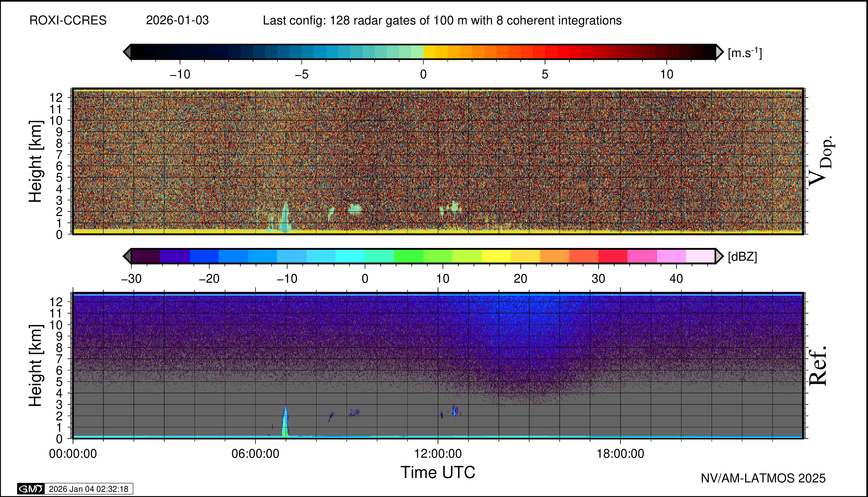Click the Ref. panel label
868x497 pixels.
(x=818, y=366)
